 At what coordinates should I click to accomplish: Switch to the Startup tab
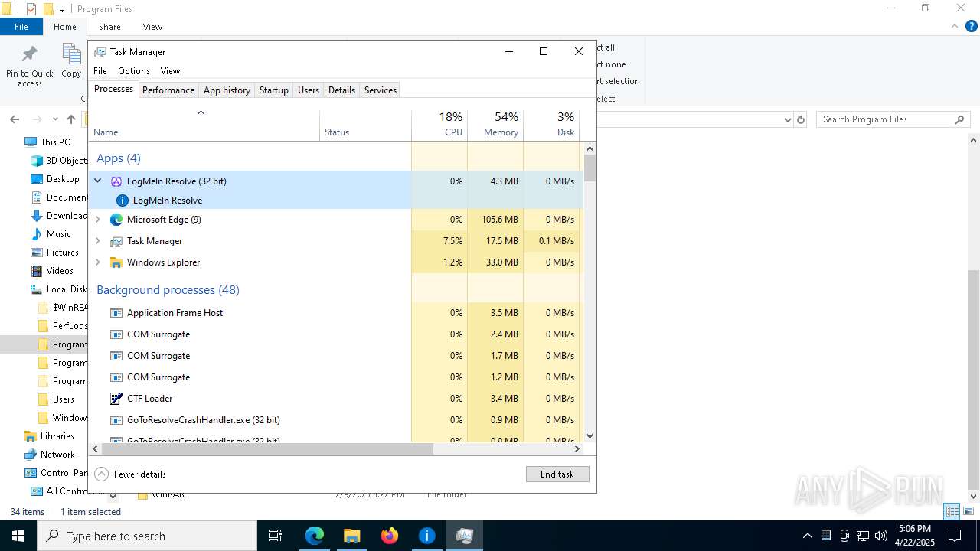tap(273, 90)
